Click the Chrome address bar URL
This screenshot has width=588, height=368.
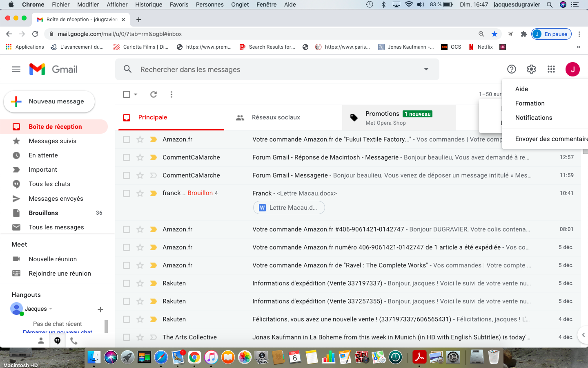[x=120, y=34]
